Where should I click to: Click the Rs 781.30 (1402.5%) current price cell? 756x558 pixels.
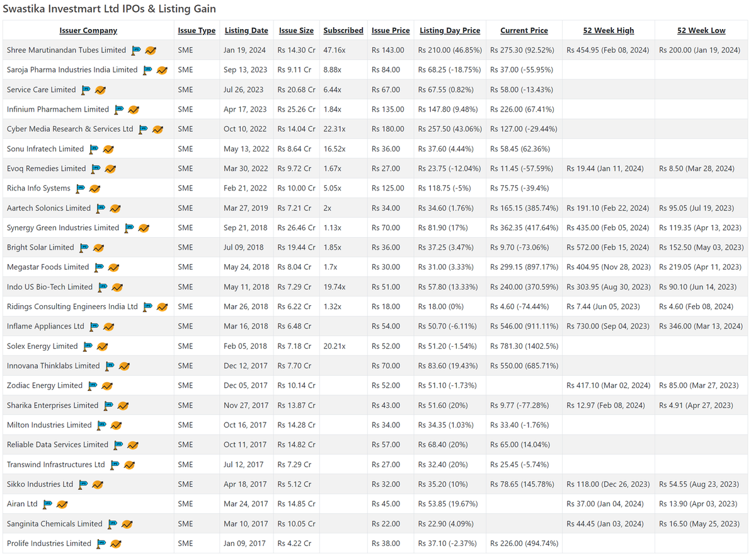click(x=524, y=346)
